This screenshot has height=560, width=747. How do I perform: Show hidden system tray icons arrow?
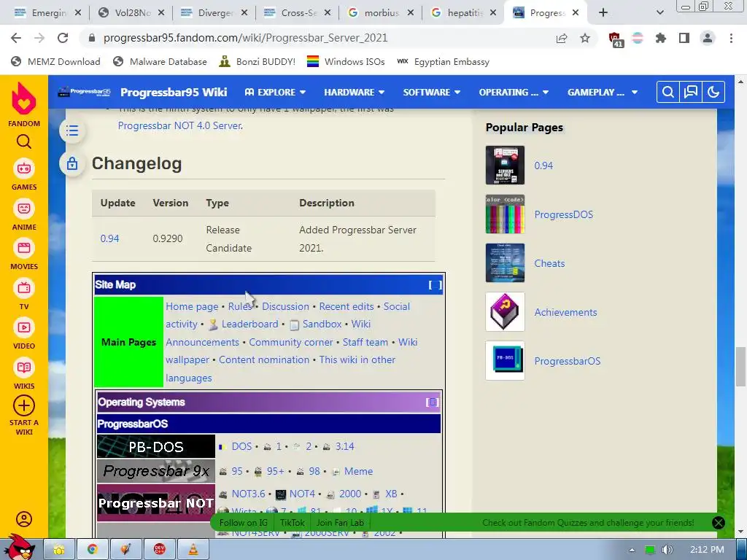pyautogui.click(x=632, y=550)
